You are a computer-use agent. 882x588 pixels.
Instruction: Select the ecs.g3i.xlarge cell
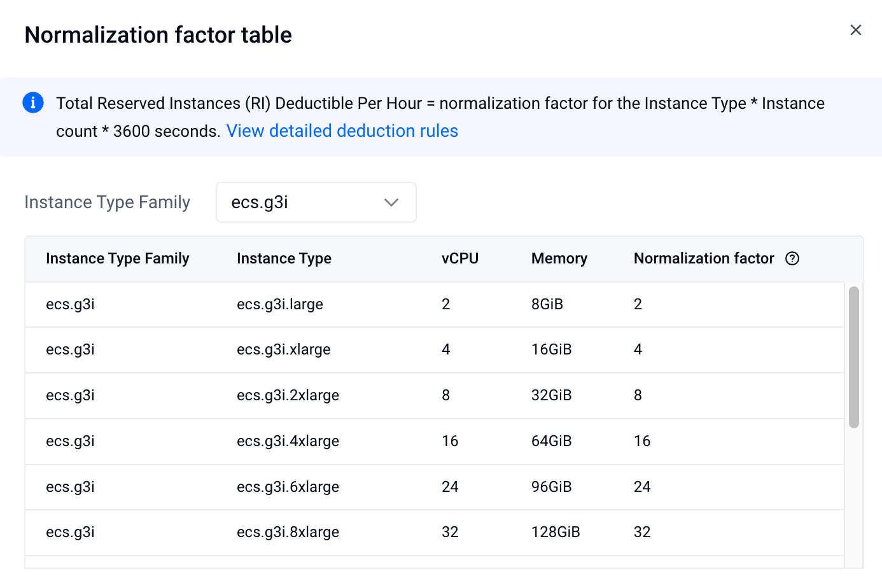(284, 349)
